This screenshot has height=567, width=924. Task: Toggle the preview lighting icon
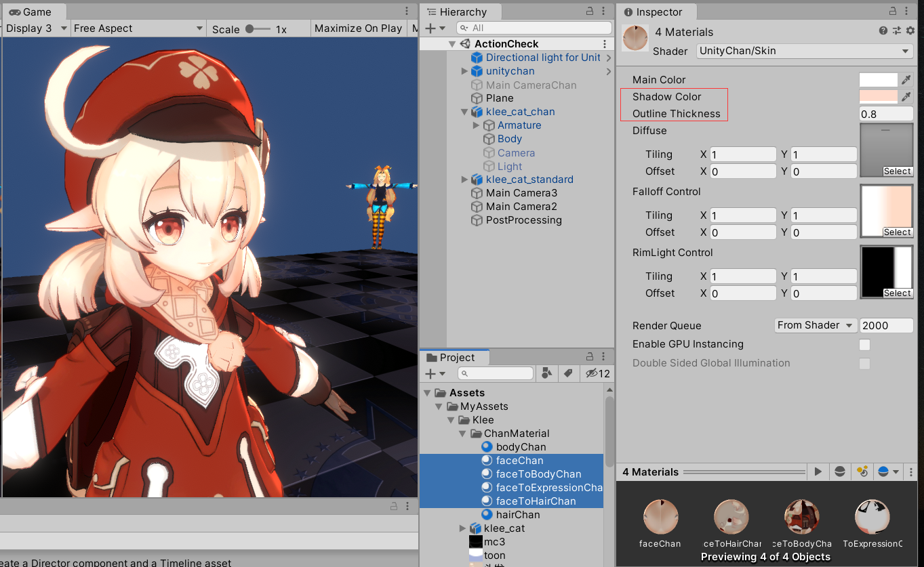(862, 471)
